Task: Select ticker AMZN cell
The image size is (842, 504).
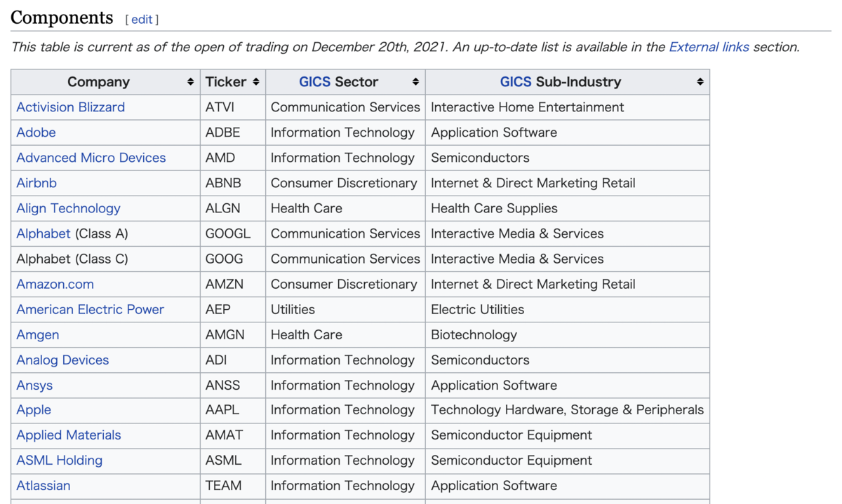Action: (233, 284)
